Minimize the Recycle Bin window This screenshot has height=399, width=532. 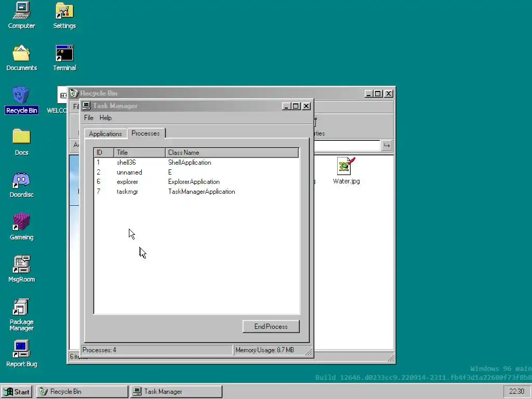click(x=369, y=94)
